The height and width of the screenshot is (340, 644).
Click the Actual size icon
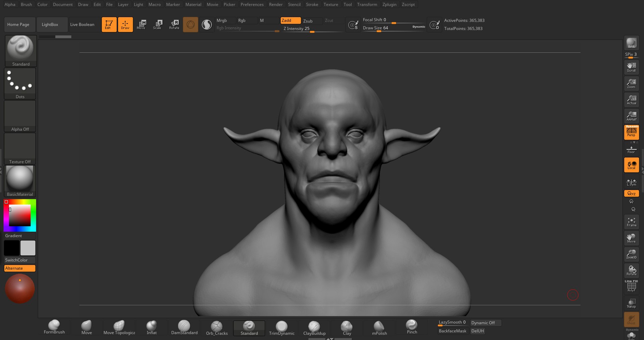click(x=631, y=100)
